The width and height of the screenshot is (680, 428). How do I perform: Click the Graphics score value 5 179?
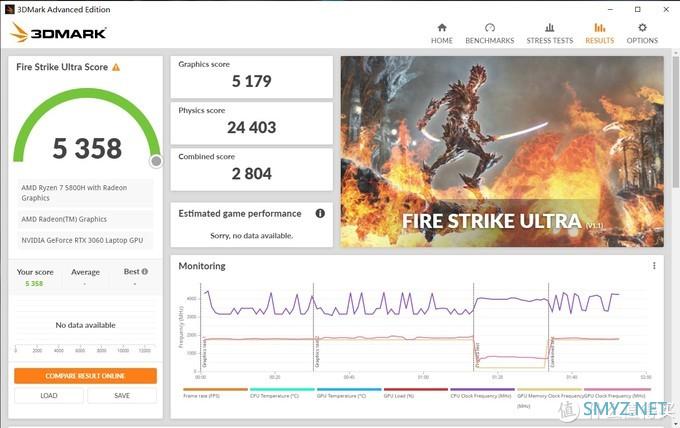[x=252, y=81]
